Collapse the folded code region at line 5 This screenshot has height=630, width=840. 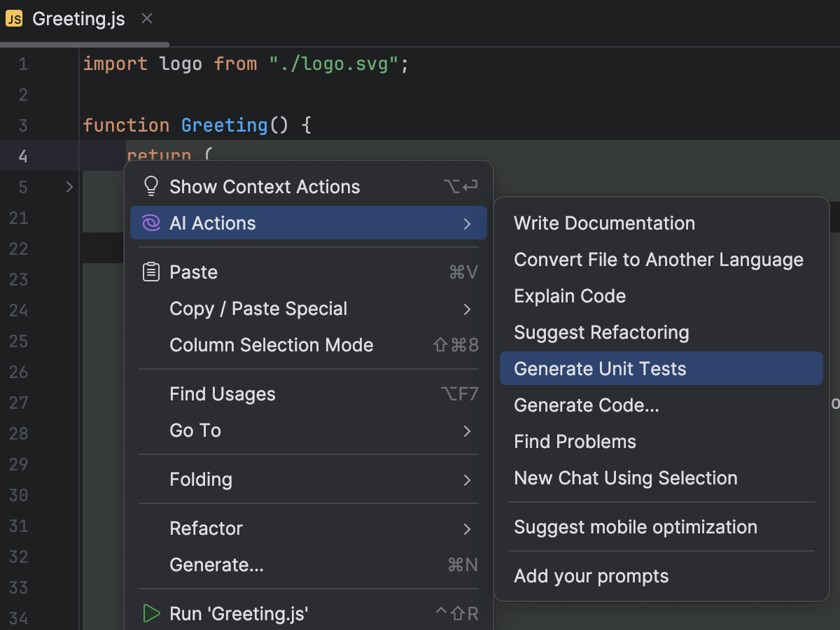pos(68,187)
